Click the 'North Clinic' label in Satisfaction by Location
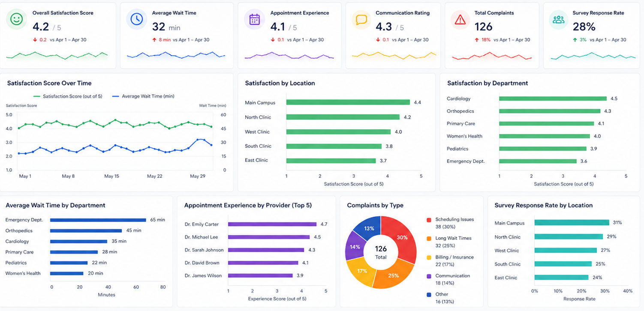The image size is (644, 311). coord(258,117)
